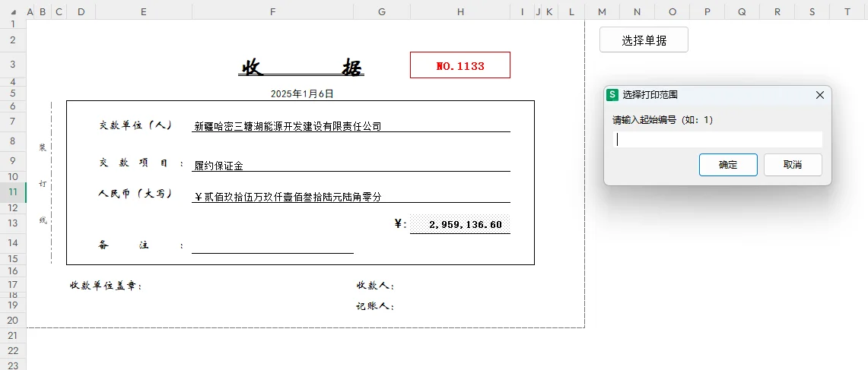Viewport: 868px width, 370px height.
Task: Select column header F
Action: [272, 11]
